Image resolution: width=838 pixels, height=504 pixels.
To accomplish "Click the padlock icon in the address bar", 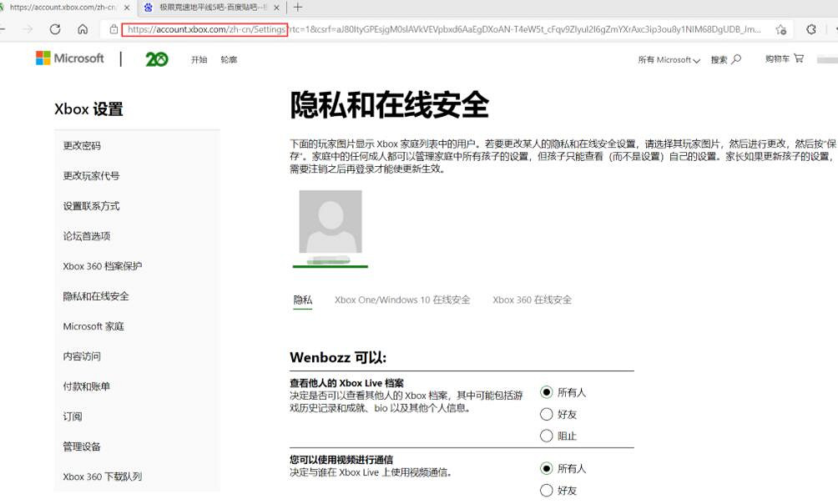I will coord(113,29).
